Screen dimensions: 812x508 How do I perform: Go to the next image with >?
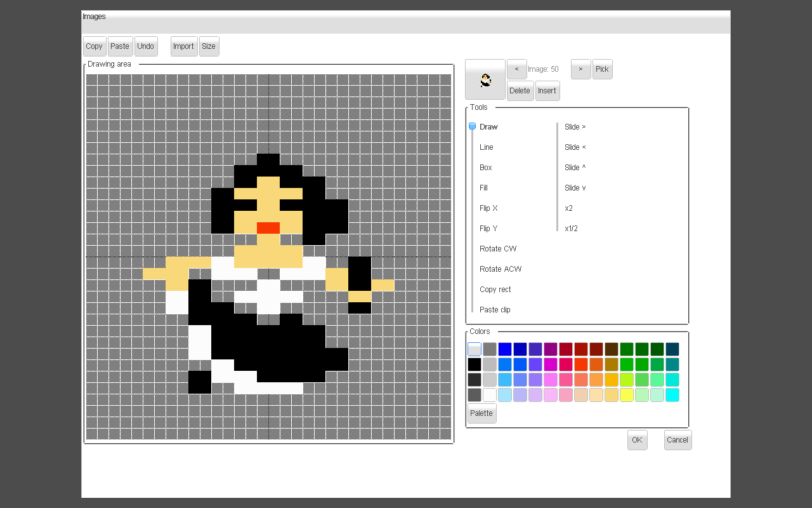click(581, 69)
